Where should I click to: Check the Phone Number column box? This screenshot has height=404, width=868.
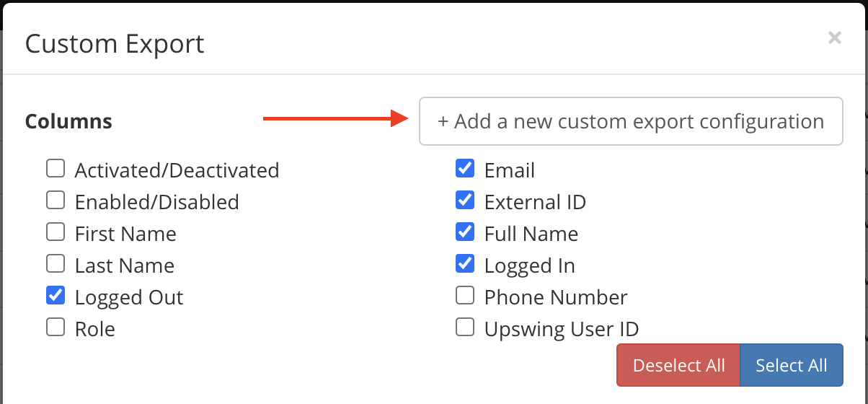[465, 296]
